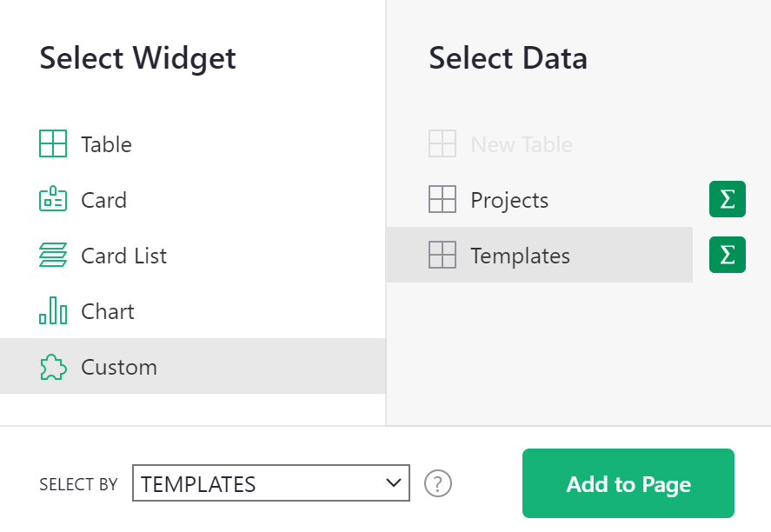Choose Card in the Select Widget list

(x=104, y=199)
